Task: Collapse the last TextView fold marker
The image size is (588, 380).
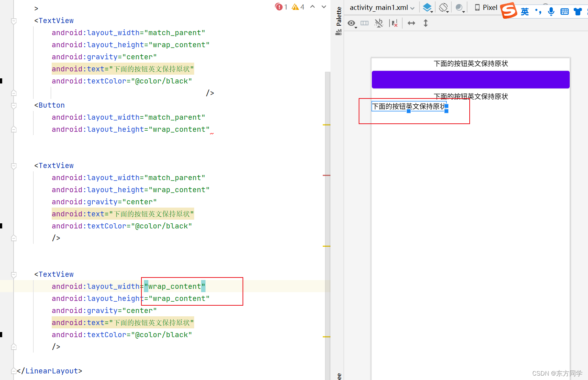Action: click(x=14, y=275)
